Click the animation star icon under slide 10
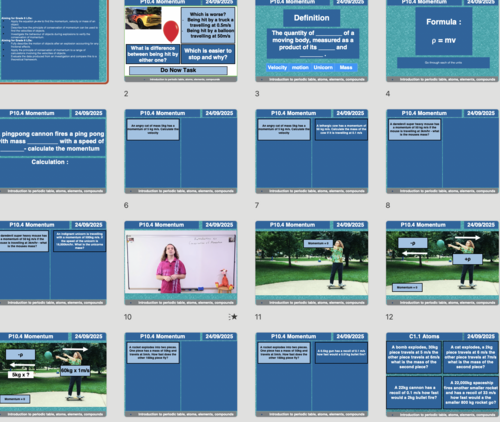Image resolution: width=500 pixels, height=422 pixels. 233,317
